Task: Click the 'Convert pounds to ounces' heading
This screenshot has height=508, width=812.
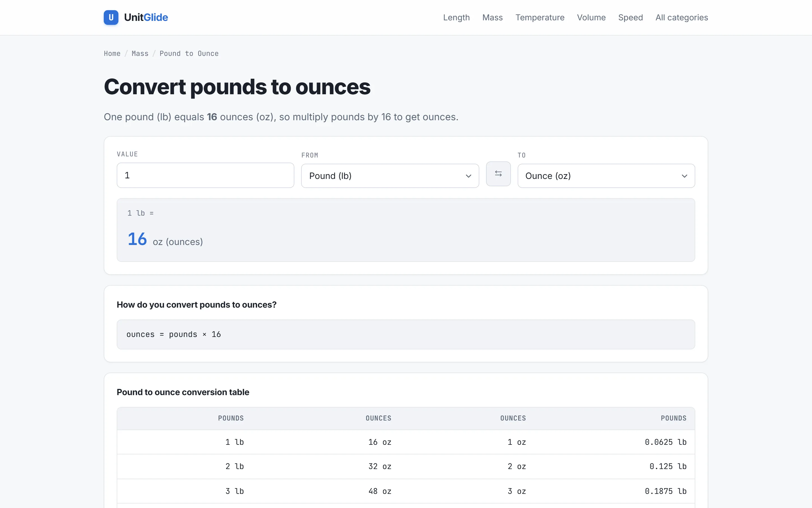Action: coord(237,87)
